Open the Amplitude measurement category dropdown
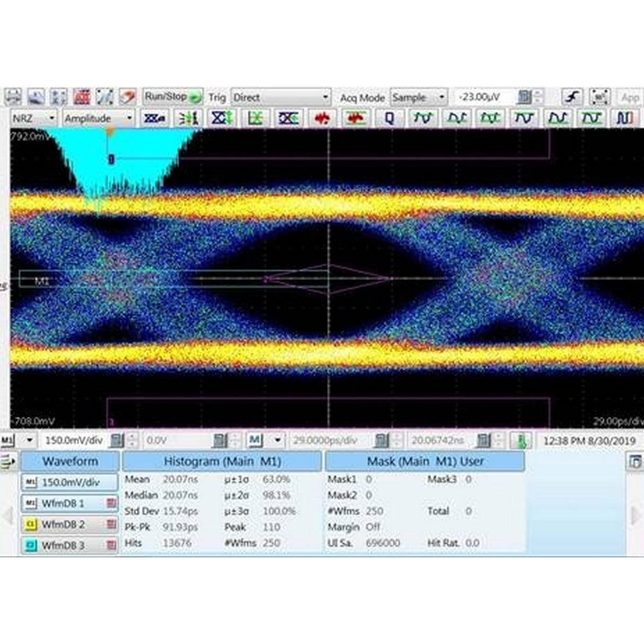 coord(98,118)
